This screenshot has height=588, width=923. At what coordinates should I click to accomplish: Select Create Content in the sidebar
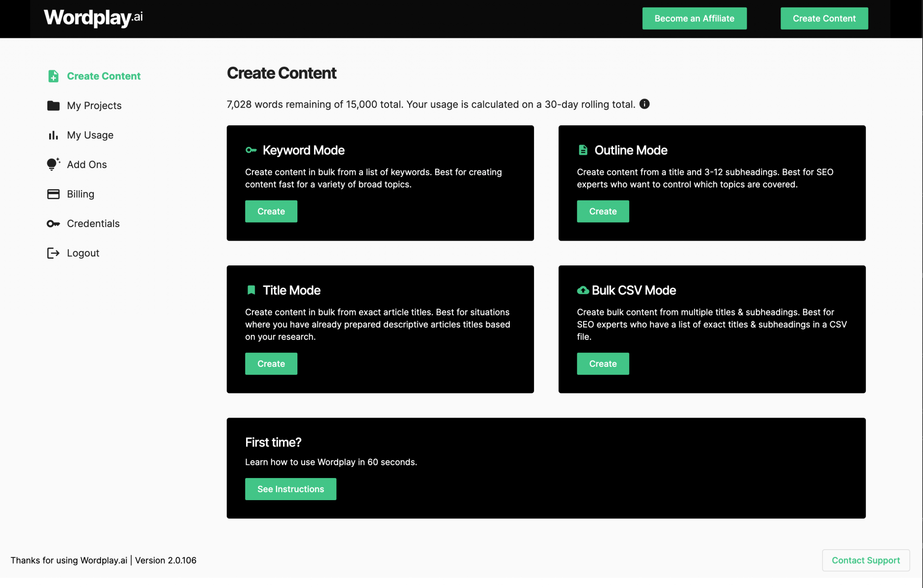104,76
